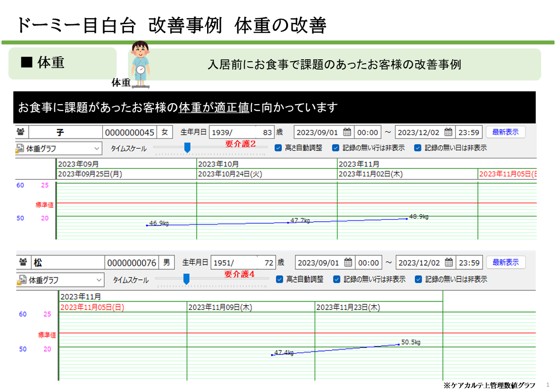The image size is (555, 392).
Task: Click the people icon beside name 子
Action: (x=21, y=132)
